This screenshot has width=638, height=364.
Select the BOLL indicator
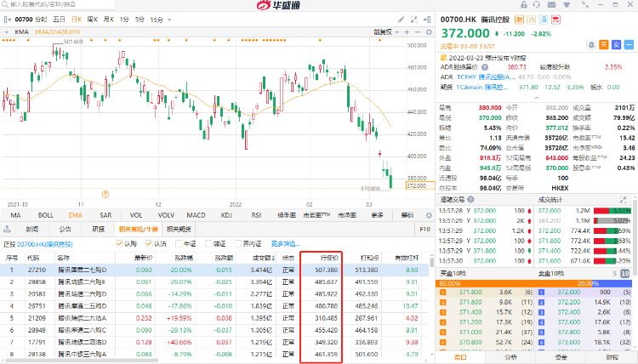[46, 215]
